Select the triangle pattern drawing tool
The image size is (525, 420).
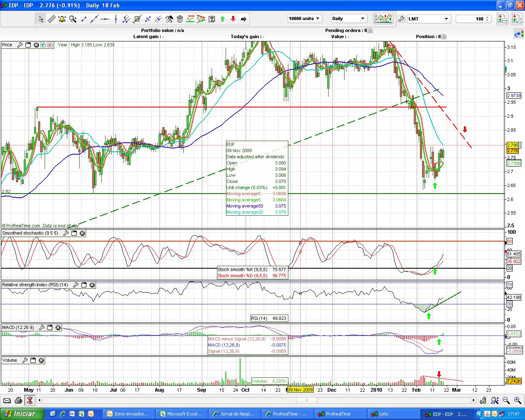click(201, 19)
